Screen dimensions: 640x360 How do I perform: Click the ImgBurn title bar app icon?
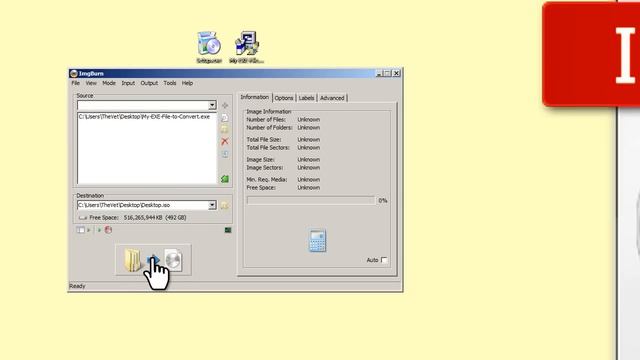[73, 73]
